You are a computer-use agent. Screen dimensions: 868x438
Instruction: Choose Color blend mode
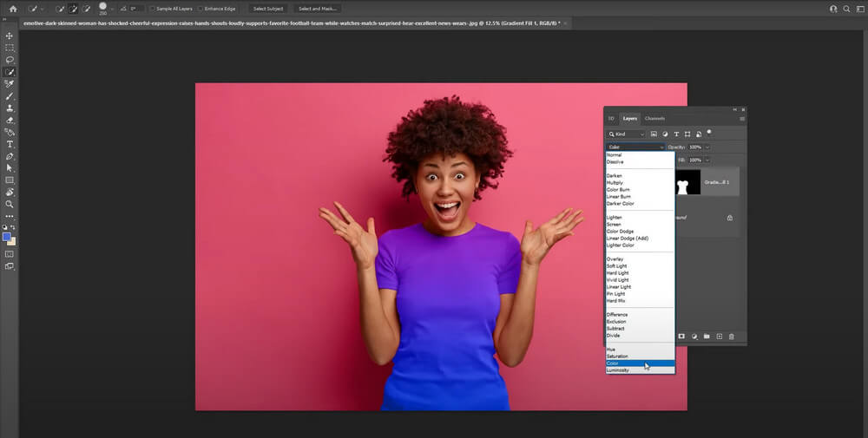[x=641, y=363]
